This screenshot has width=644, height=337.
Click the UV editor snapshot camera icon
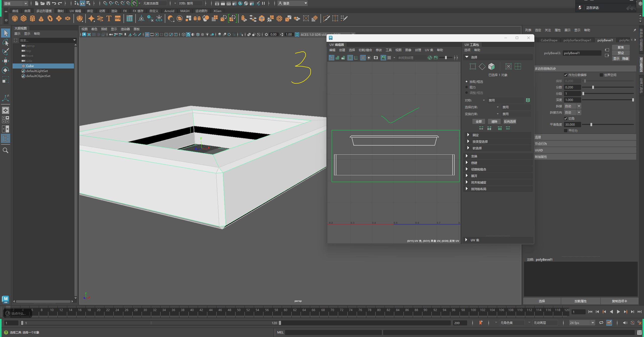(376, 58)
